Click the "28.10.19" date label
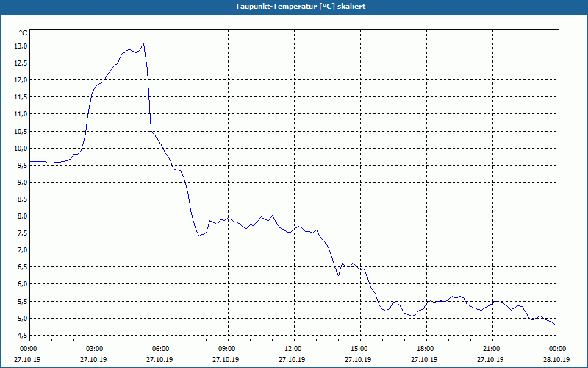The height and width of the screenshot is (368, 588). [x=556, y=359]
